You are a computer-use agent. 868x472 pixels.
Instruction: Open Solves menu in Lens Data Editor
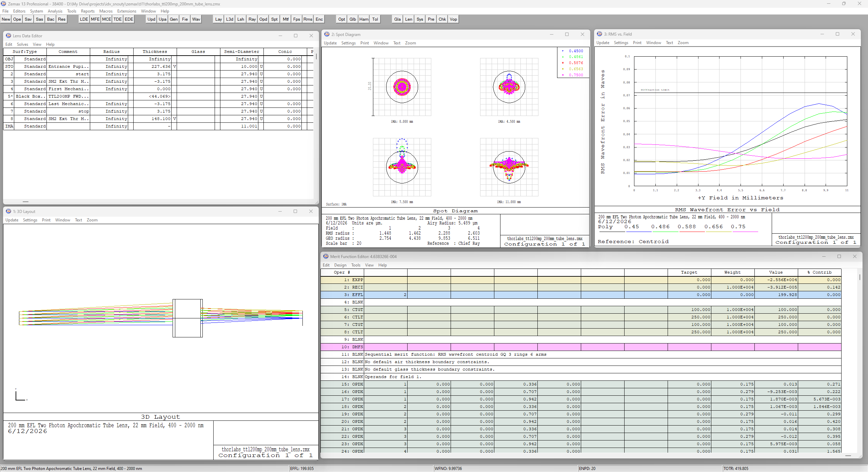coord(22,44)
